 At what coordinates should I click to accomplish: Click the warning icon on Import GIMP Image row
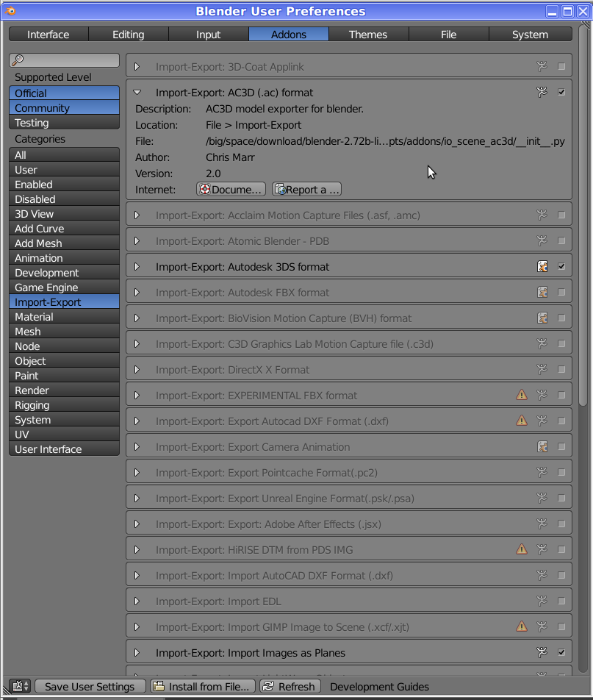[x=522, y=626]
